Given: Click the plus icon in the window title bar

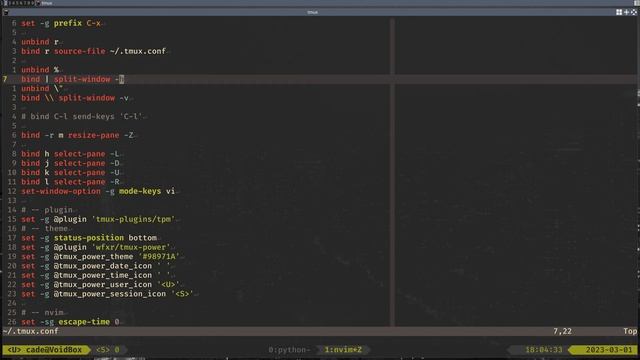Looking at the screenshot, I should point(626,12).
